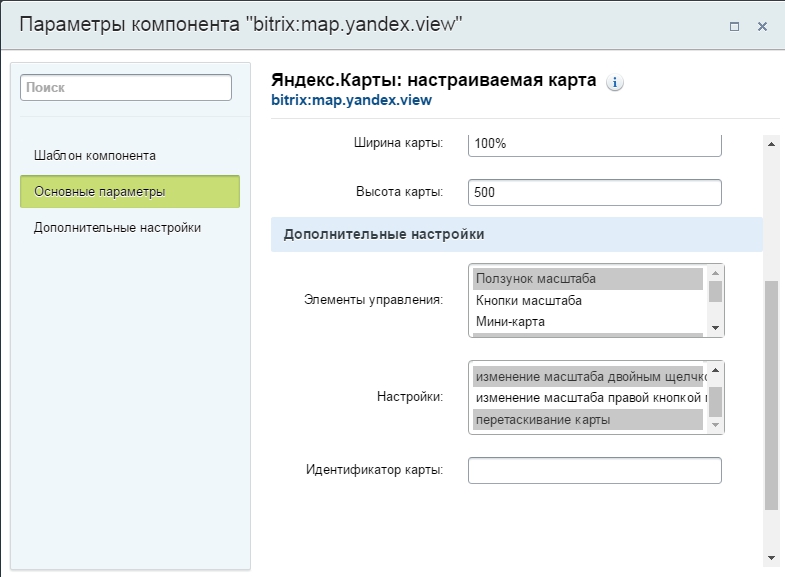Open Шаблон компонента section

(95, 156)
